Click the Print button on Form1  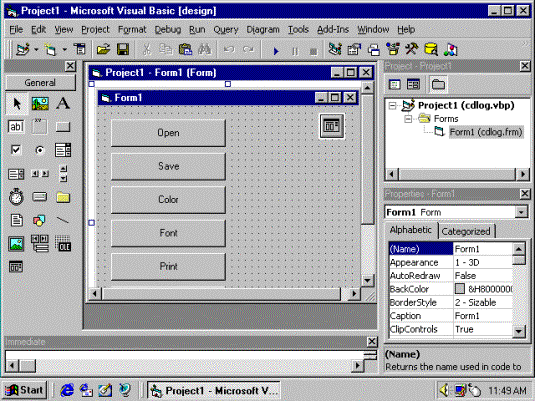coord(168,267)
